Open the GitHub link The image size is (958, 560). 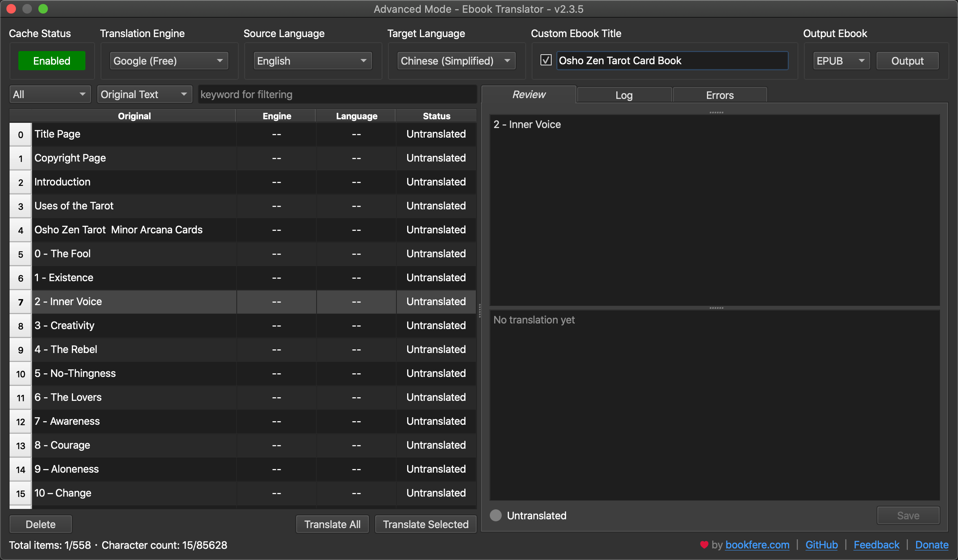pos(821,545)
